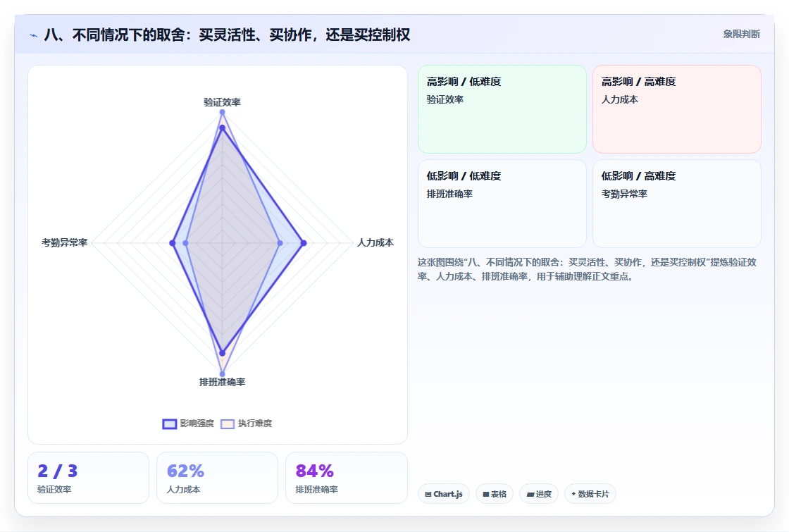Click the section title 八、不同情况下的取舍
Viewport: 789px width, 532px height.
227,35
